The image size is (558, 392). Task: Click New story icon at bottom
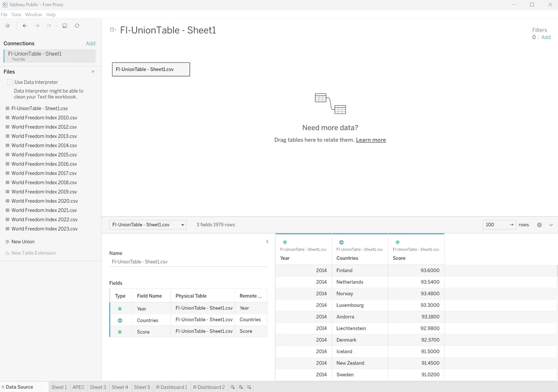click(x=249, y=387)
